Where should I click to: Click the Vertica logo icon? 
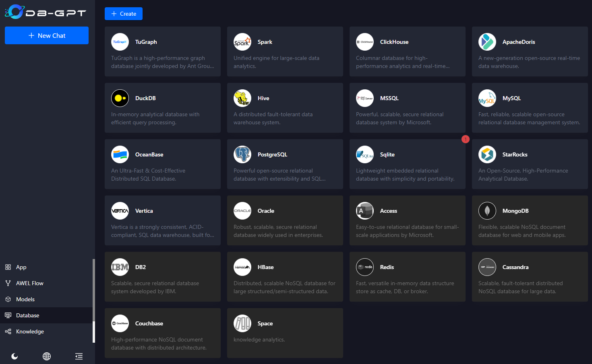pyautogui.click(x=120, y=211)
